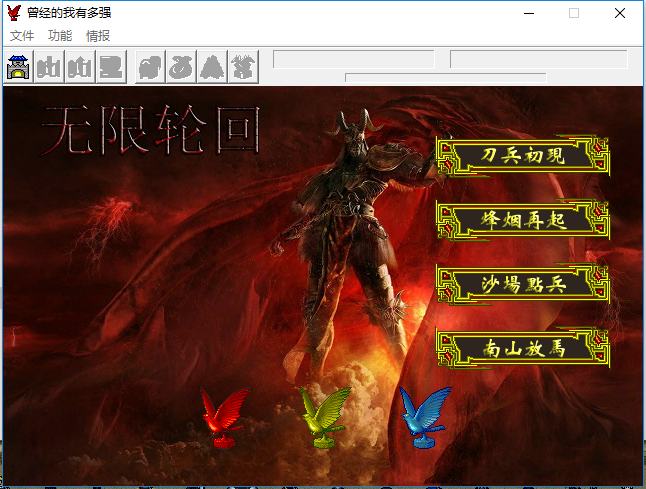Open the 功能 menu
The image size is (646, 489).
[x=60, y=36]
